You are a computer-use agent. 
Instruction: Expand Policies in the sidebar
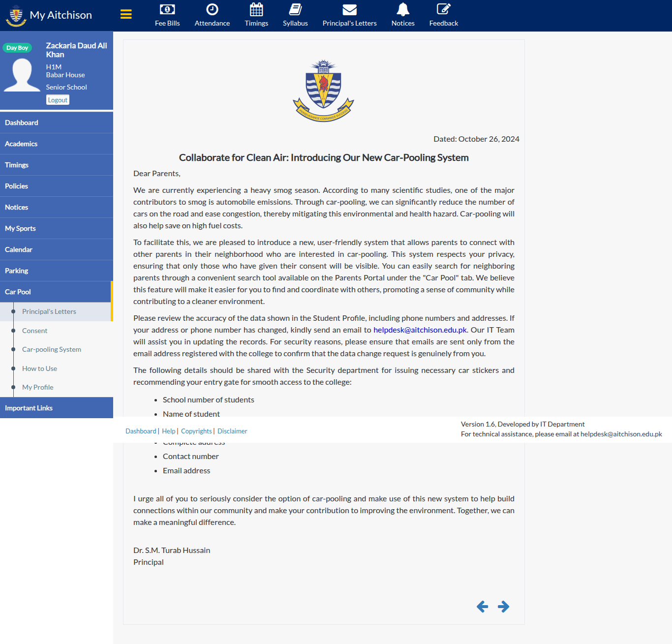point(57,186)
